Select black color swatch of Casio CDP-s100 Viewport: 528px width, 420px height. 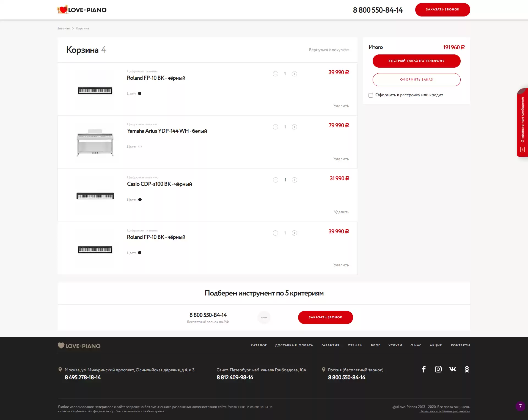(140, 200)
